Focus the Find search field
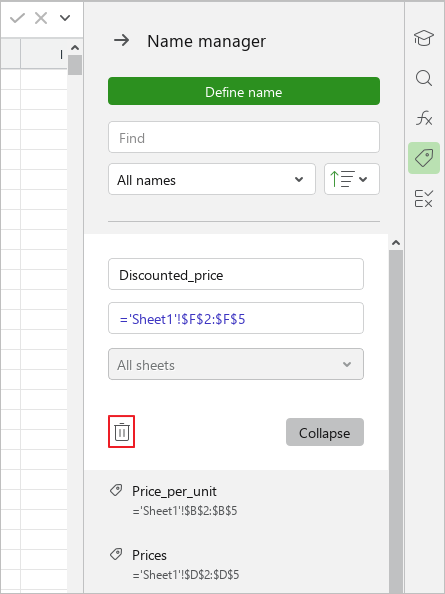445x594 pixels. click(244, 137)
